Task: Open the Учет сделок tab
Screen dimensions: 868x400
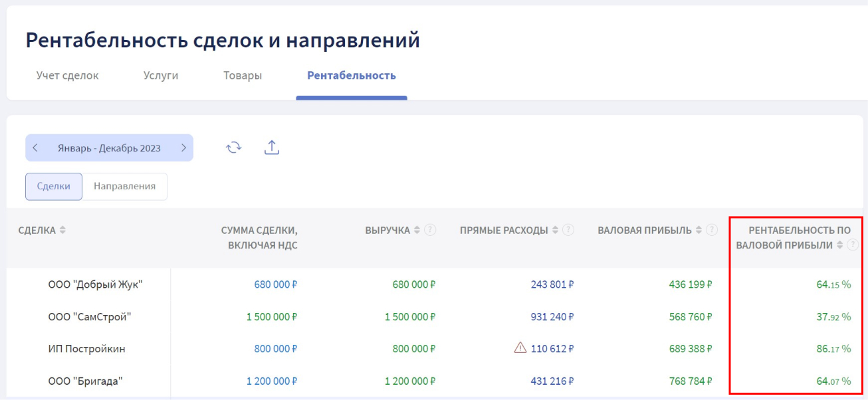Action: 67,76
